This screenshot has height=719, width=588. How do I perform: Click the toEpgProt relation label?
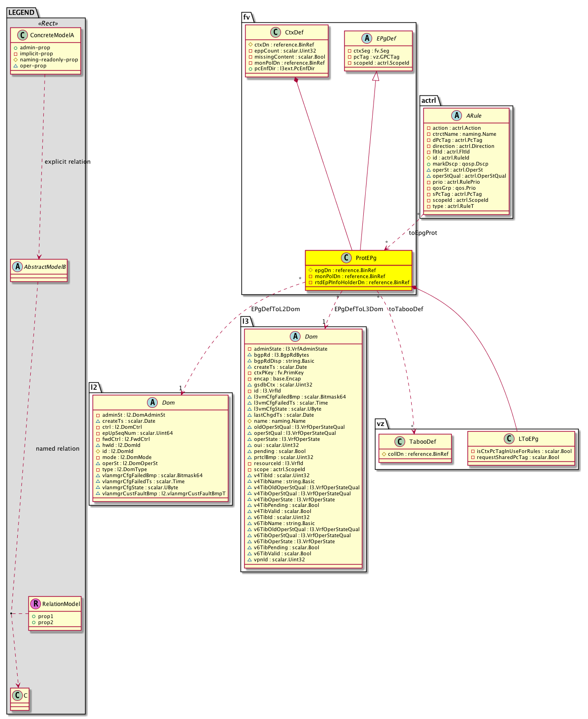[x=423, y=233]
